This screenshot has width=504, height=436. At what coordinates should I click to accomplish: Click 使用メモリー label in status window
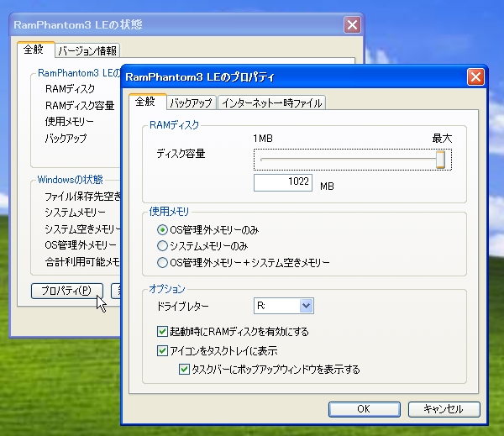pyautogui.click(x=69, y=122)
